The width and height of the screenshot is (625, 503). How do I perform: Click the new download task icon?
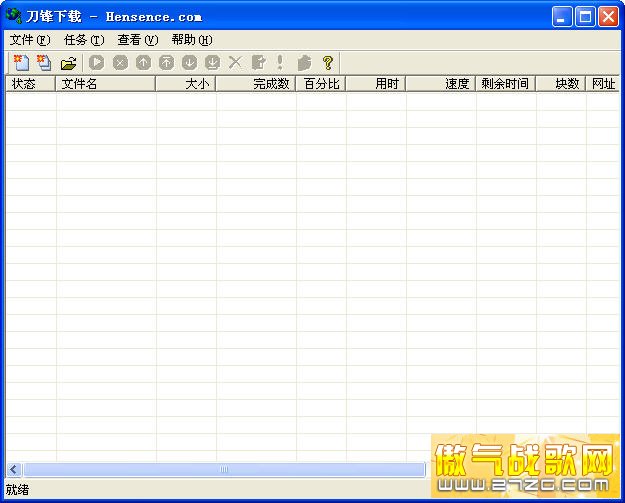(x=21, y=63)
